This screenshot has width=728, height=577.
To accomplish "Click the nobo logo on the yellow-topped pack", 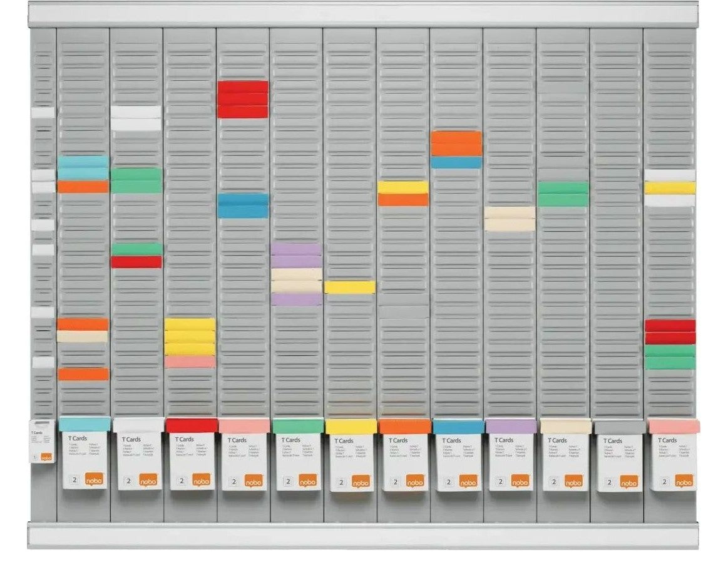I will 361,482.
